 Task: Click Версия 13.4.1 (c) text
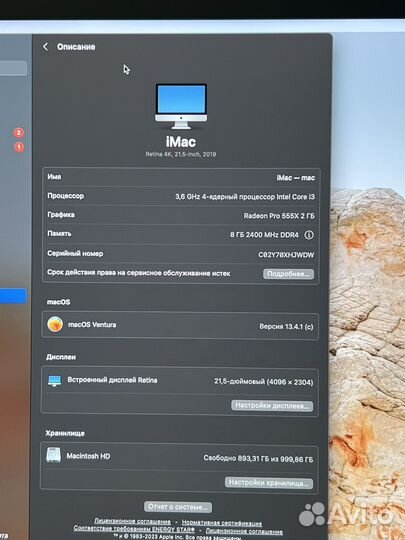click(x=286, y=326)
